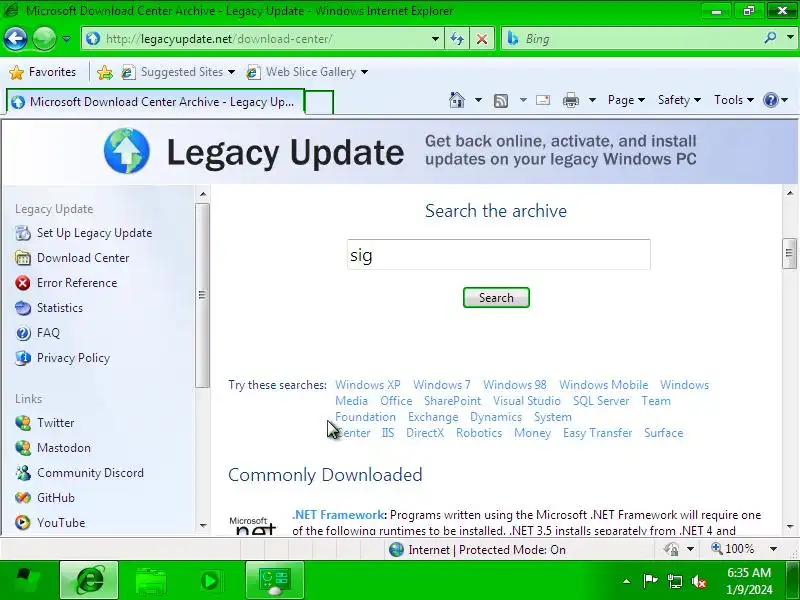
Task: Go back with the browser Back arrow
Action: (x=15, y=38)
